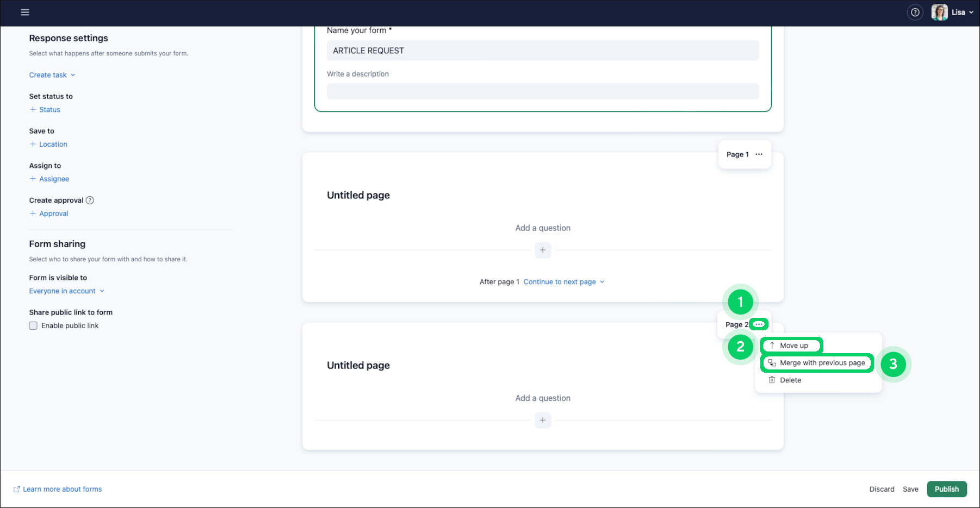Screen dimensions: 980x508
Task: Open Everyone in account visibility dropdown
Action: [66, 291]
